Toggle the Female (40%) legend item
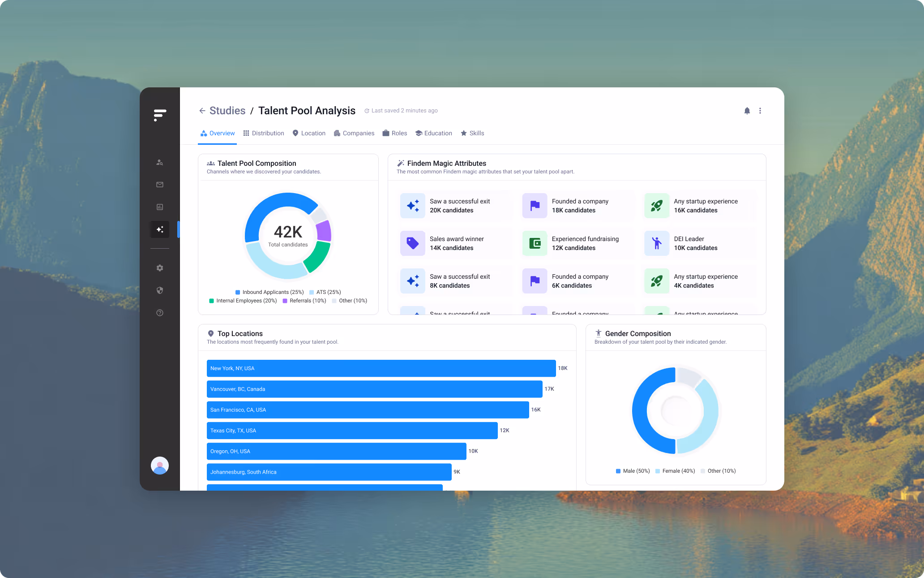Image resolution: width=924 pixels, height=578 pixels. tap(675, 471)
